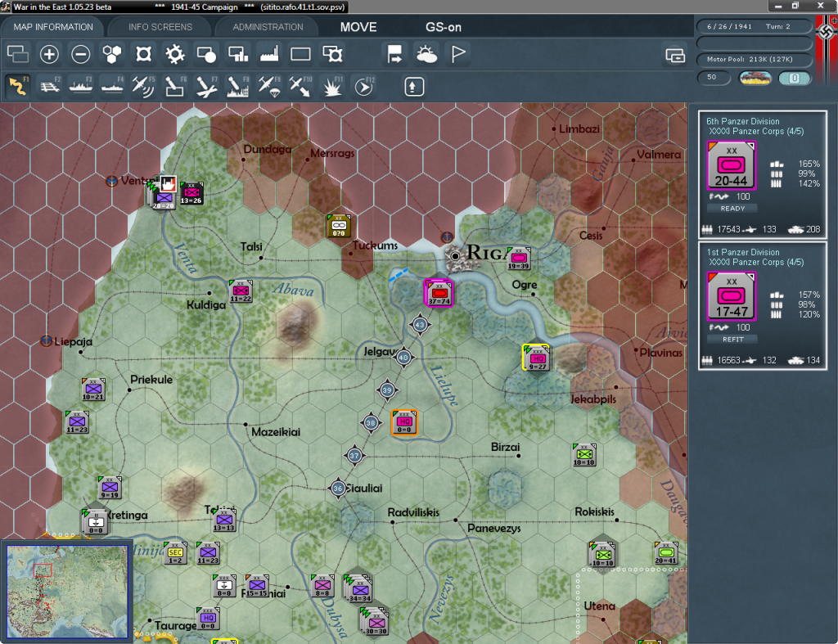Click the minimap overview thumbnail
The width and height of the screenshot is (838, 644).
pos(67,592)
